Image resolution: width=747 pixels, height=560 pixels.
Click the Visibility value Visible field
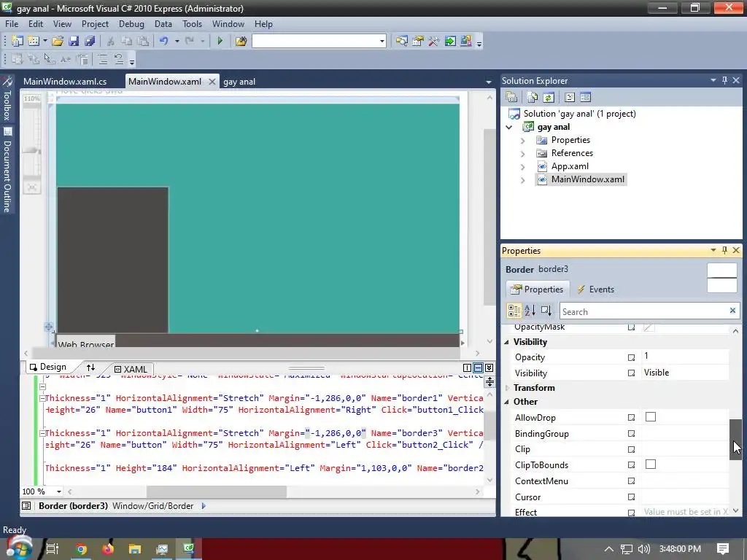tap(685, 373)
